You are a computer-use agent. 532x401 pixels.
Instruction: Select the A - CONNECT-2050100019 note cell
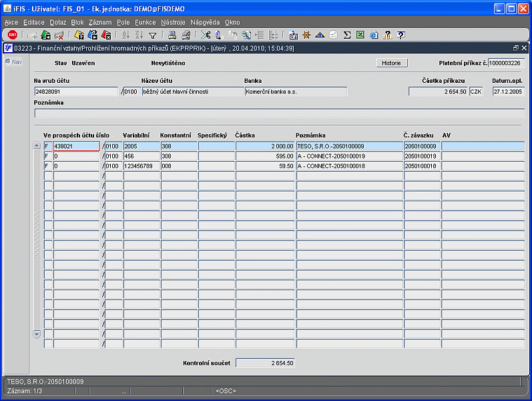point(348,156)
